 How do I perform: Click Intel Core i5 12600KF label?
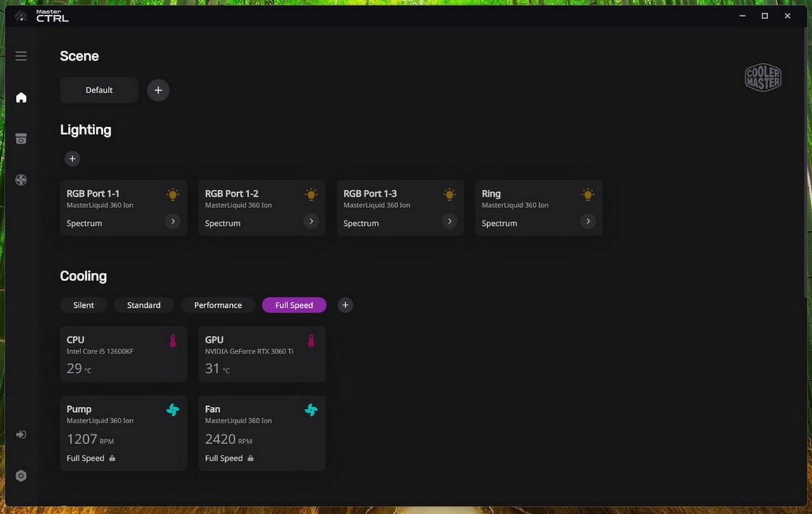click(x=100, y=352)
